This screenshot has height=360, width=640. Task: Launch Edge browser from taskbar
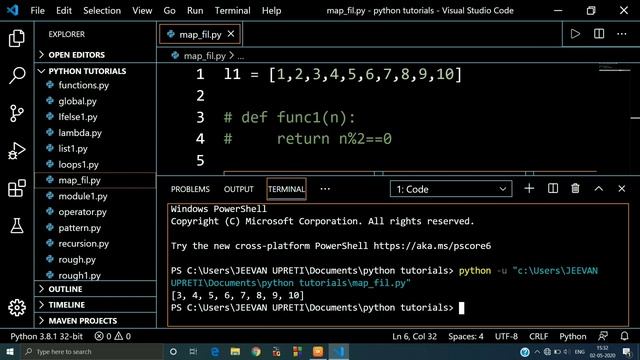(x=215, y=351)
